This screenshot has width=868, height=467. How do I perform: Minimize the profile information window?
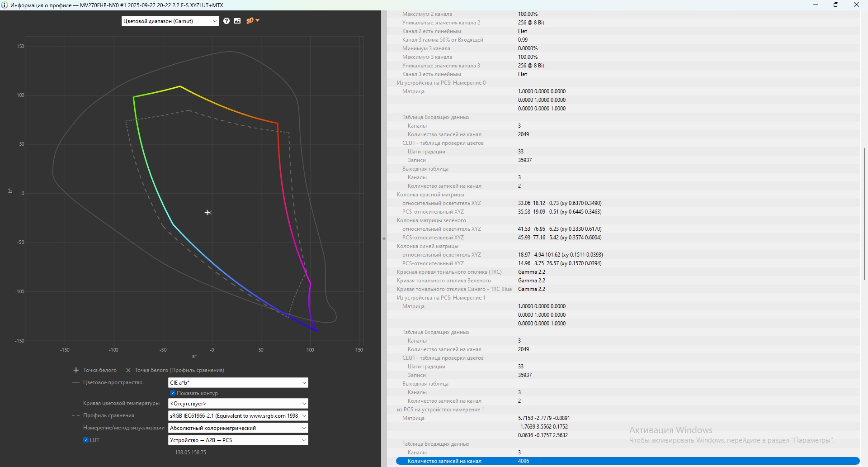tap(816, 5)
